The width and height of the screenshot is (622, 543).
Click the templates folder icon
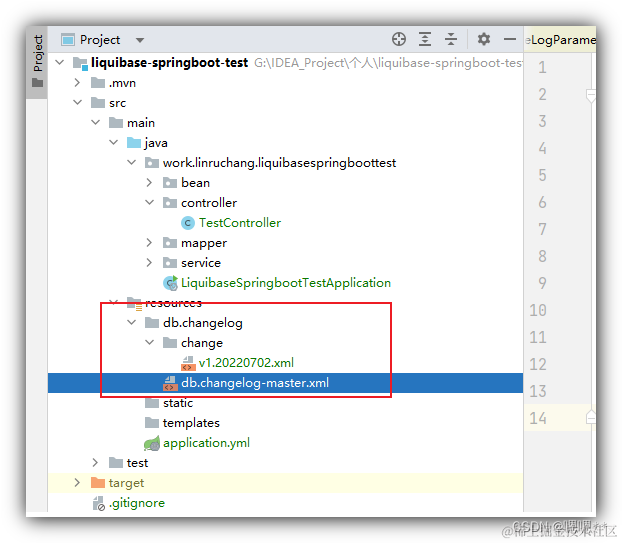152,422
